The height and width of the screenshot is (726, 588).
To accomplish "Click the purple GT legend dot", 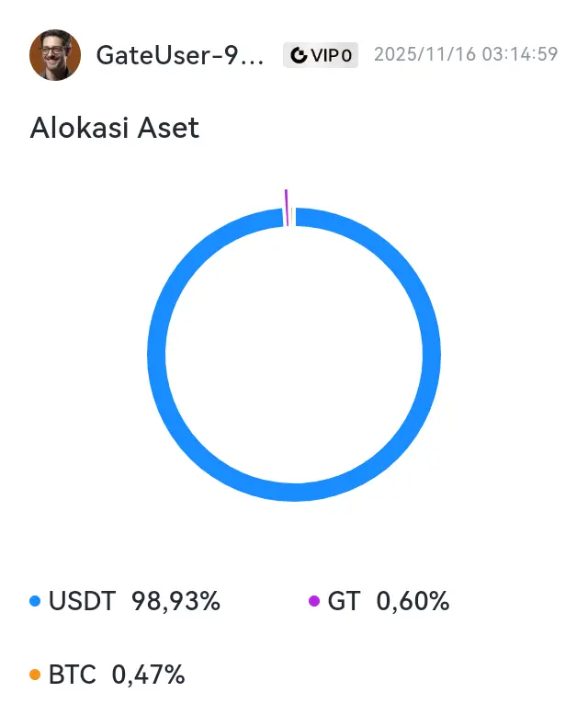I will click(314, 601).
